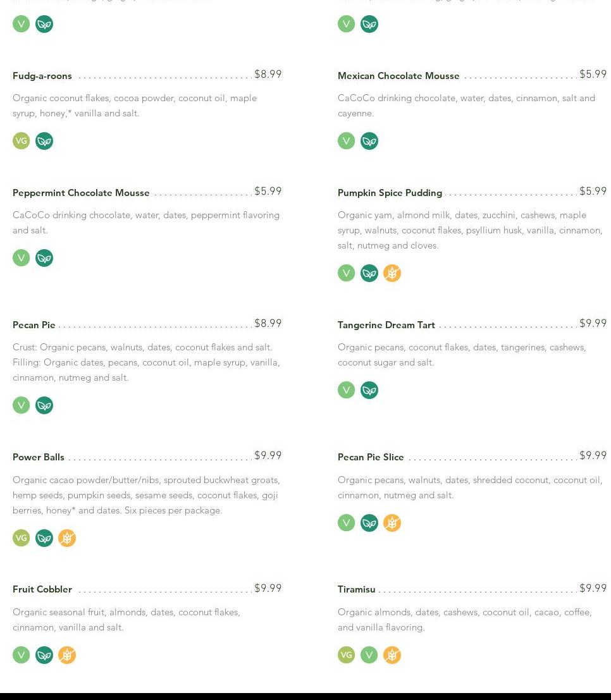
Task: Click the wheat-free icon under Pecan Pie Slice
Action: tap(392, 523)
